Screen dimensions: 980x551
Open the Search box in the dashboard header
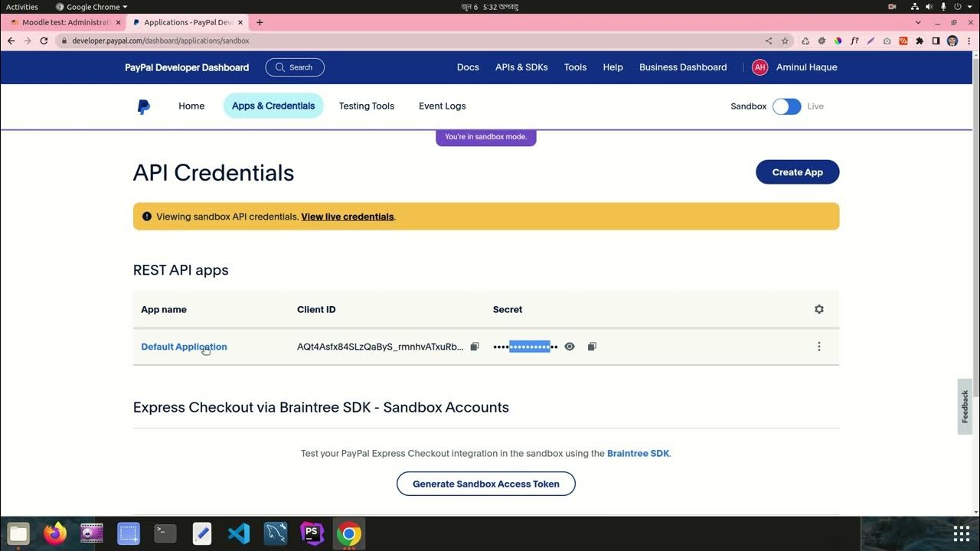(x=295, y=67)
